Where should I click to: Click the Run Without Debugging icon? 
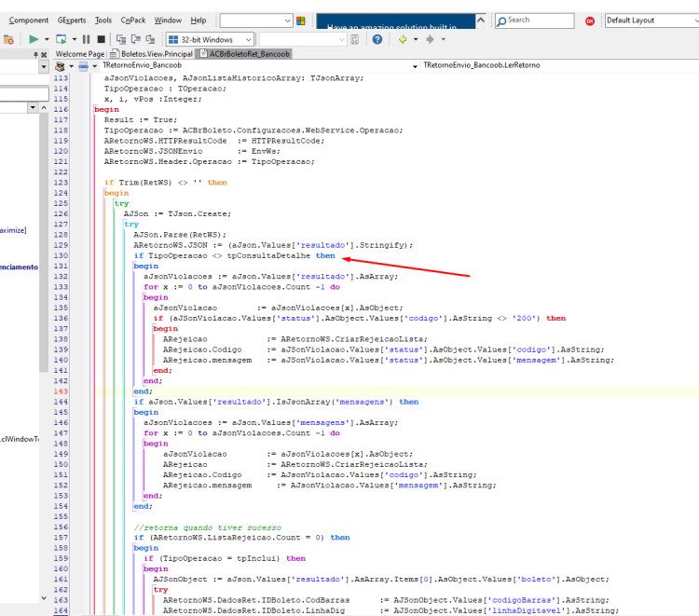(x=62, y=39)
